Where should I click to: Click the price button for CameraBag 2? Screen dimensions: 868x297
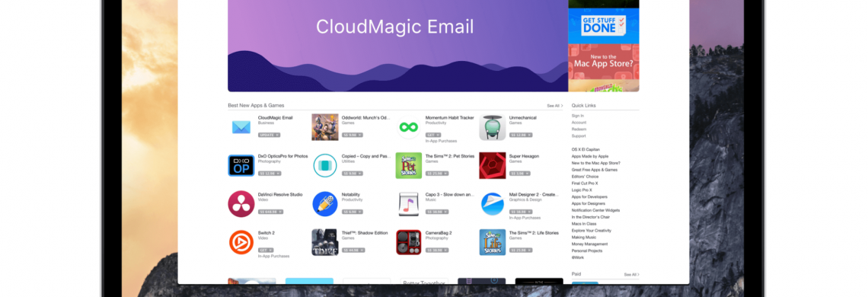coord(437,250)
